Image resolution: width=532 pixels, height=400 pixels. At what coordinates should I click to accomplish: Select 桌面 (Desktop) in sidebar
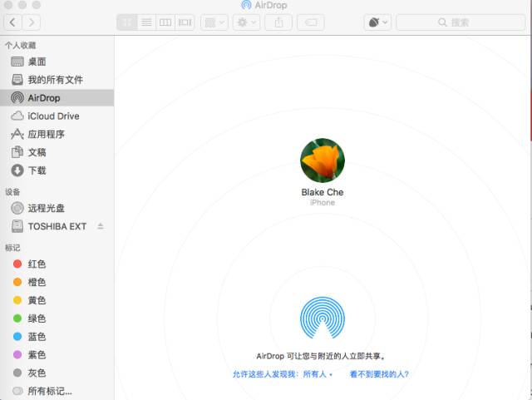coord(37,62)
